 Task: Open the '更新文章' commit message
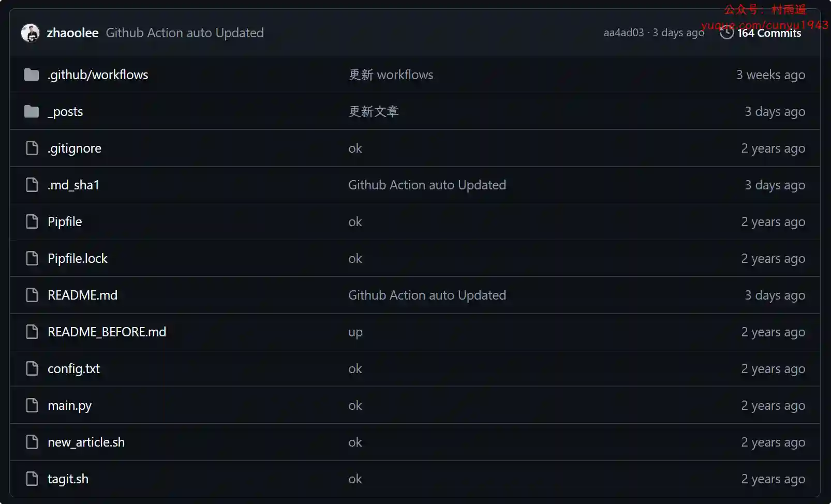pos(373,111)
